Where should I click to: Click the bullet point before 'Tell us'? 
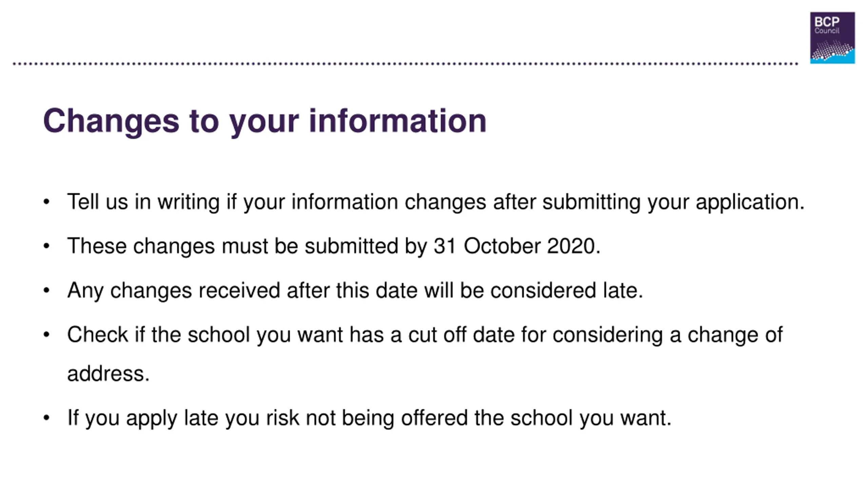tap(46, 202)
